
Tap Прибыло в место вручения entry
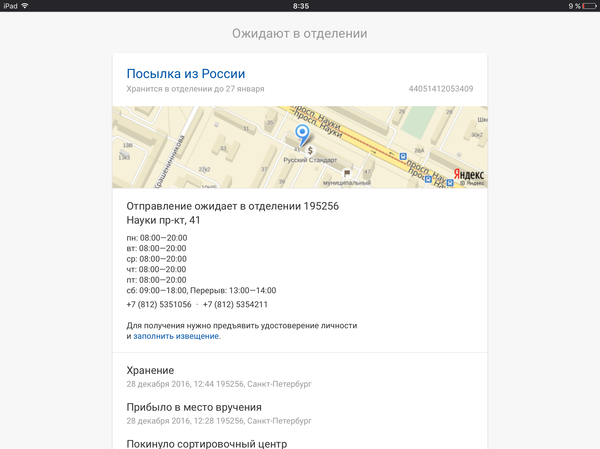[x=194, y=407]
